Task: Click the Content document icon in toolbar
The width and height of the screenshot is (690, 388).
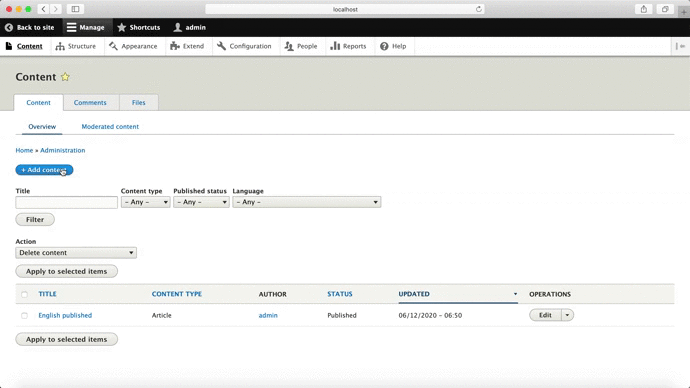Action: tap(9, 46)
